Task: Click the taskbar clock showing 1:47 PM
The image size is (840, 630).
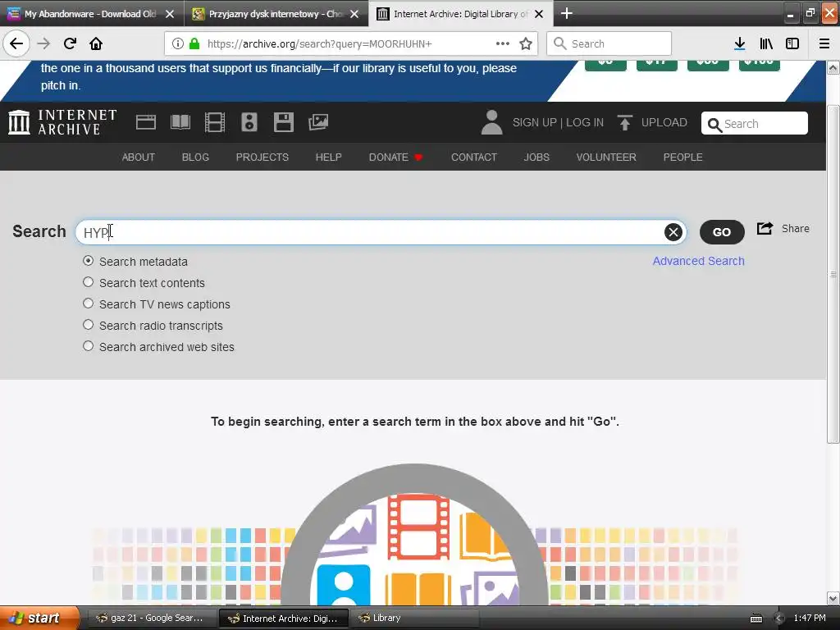Action: [x=810, y=618]
